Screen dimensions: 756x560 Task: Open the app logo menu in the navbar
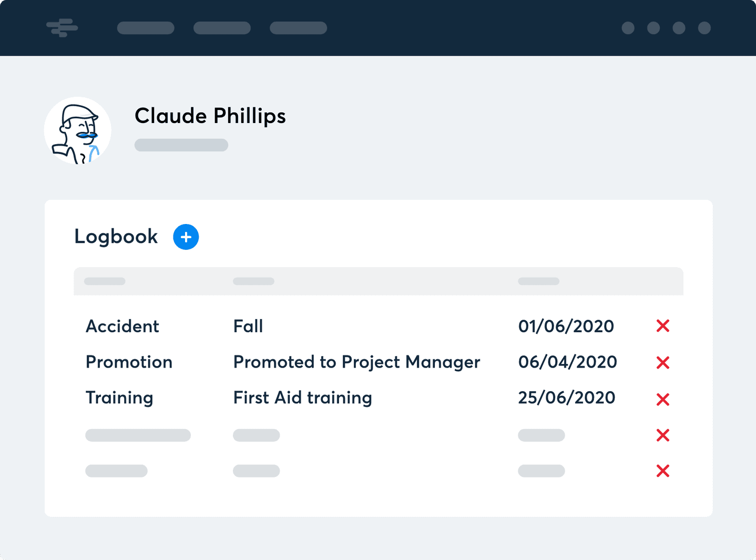(x=62, y=28)
